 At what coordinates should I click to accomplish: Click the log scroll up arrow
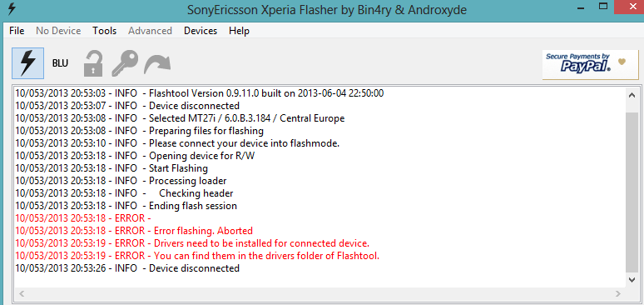(632, 96)
